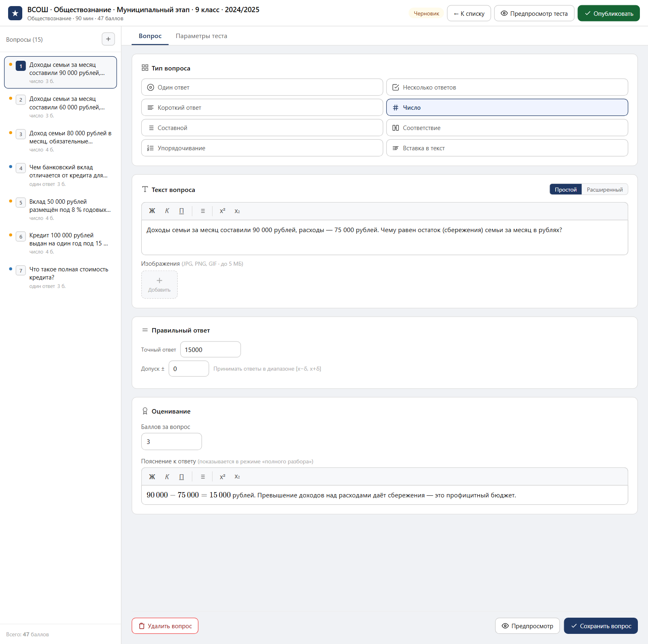
Task: Click Опубликовать button
Action: click(x=609, y=13)
